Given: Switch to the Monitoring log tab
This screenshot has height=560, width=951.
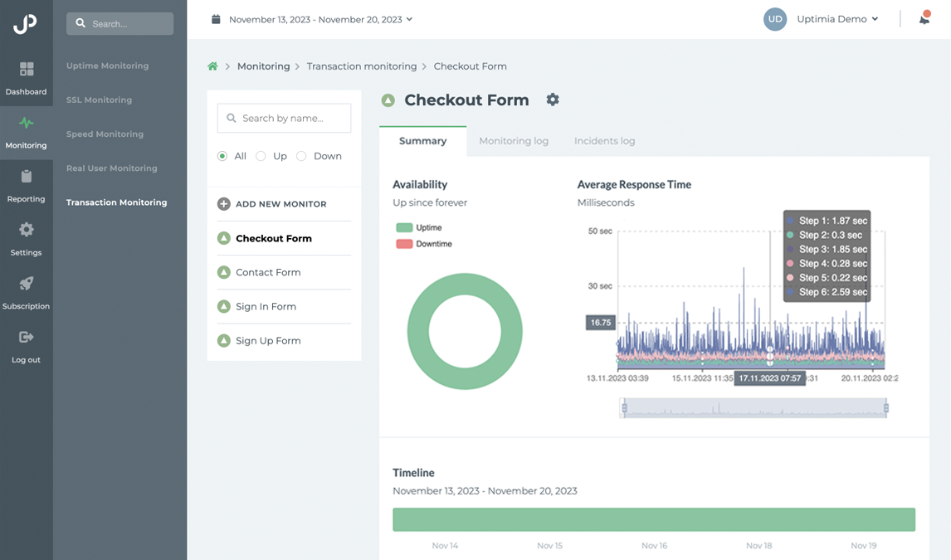Looking at the screenshot, I should click(x=514, y=141).
